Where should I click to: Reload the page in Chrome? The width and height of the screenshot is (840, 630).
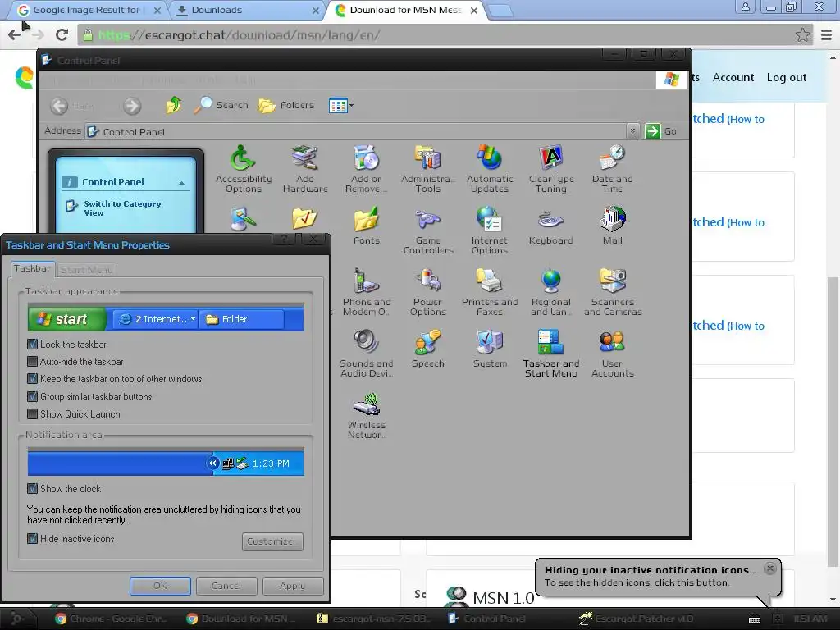tap(62, 35)
